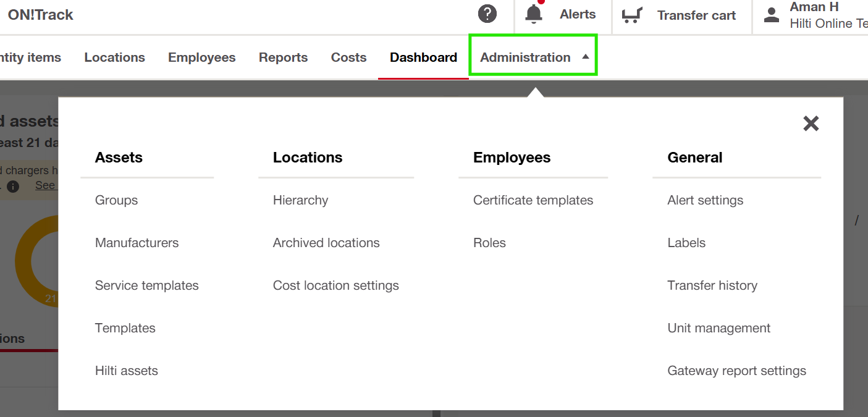Viewport: 868px width, 417px height.
Task: Click Alert settings under General
Action: pos(705,200)
